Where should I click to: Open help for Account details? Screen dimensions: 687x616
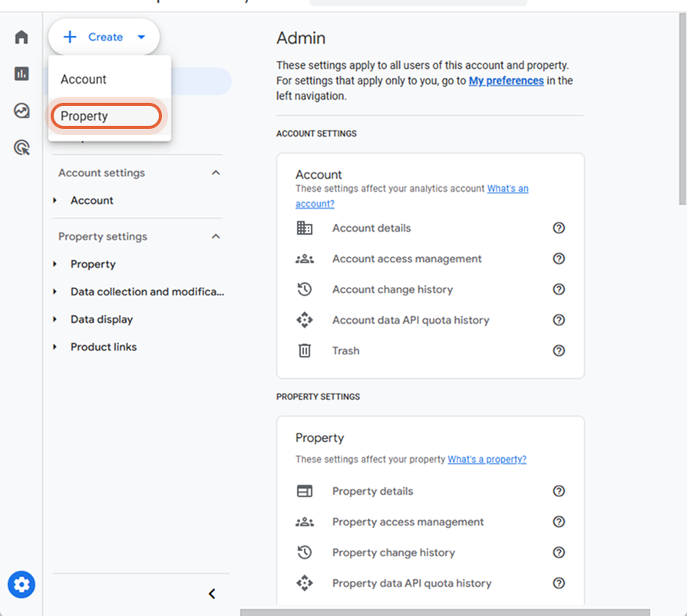(x=559, y=228)
